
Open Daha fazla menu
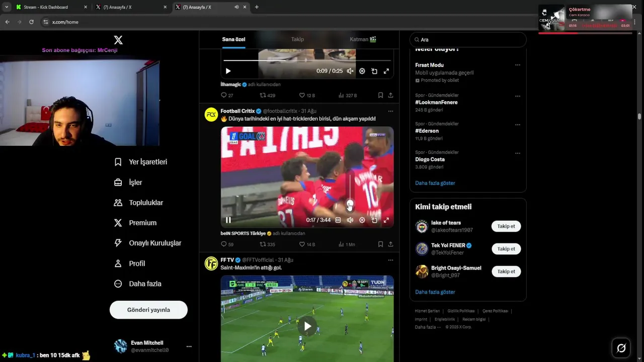pyautogui.click(x=138, y=284)
